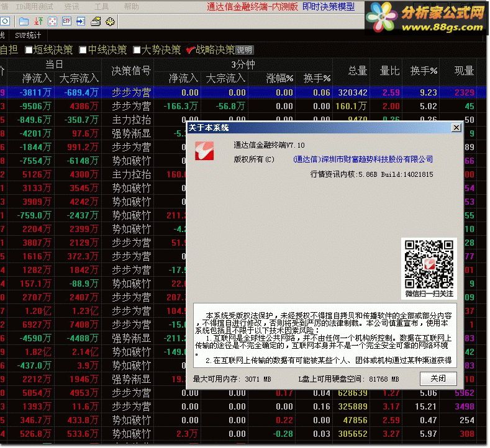
Task: Sort by the 决策信号 column header
Action: (131, 71)
